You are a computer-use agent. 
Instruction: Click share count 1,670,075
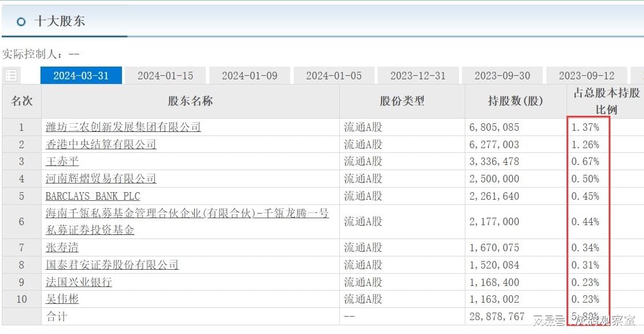pyautogui.click(x=494, y=248)
